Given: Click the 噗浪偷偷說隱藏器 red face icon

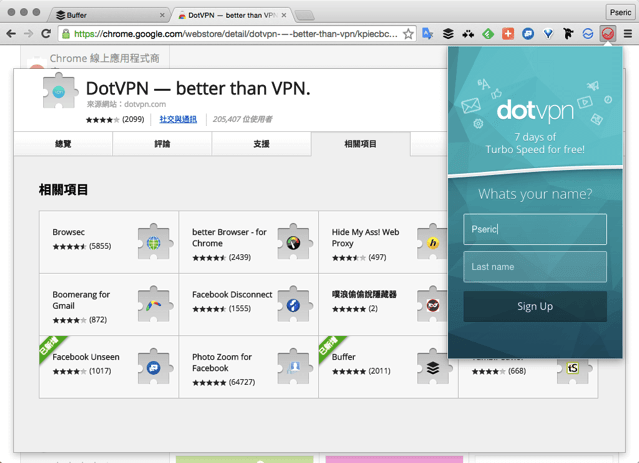Looking at the screenshot, I should (433, 305).
